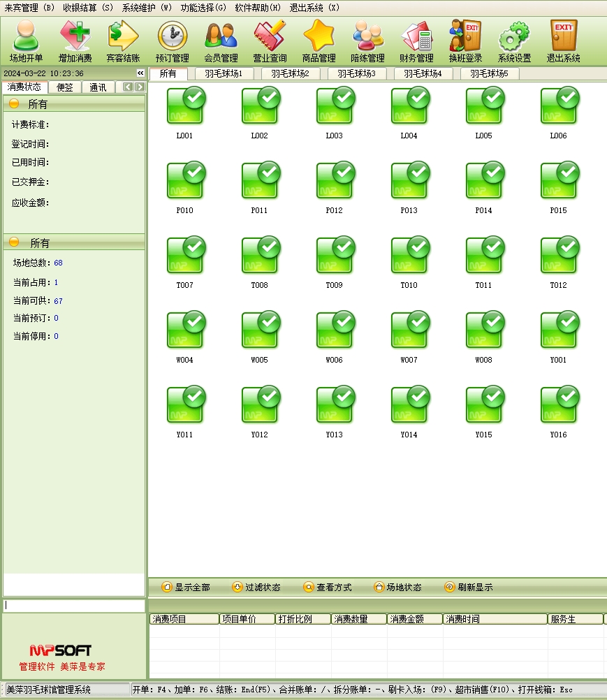Viewport: 607px width, 700px height.
Task: Click the 刷新显示 button
Action: coord(469,588)
